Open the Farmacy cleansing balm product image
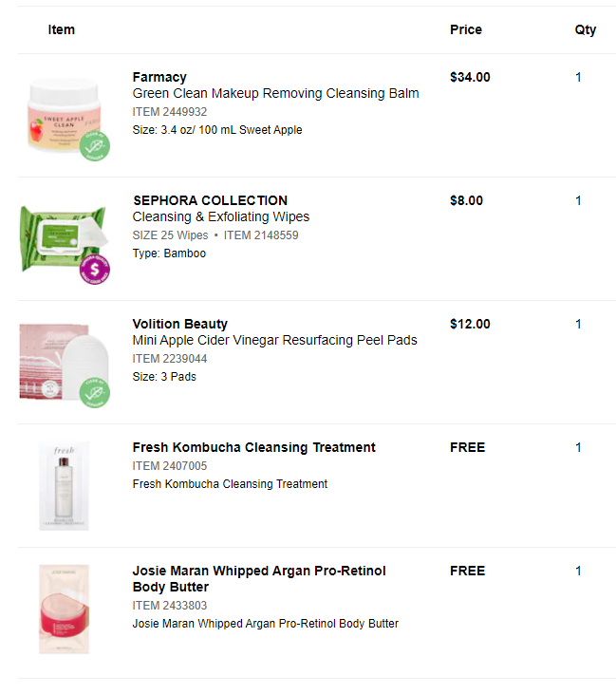This screenshot has height=694, width=616. click(62, 112)
